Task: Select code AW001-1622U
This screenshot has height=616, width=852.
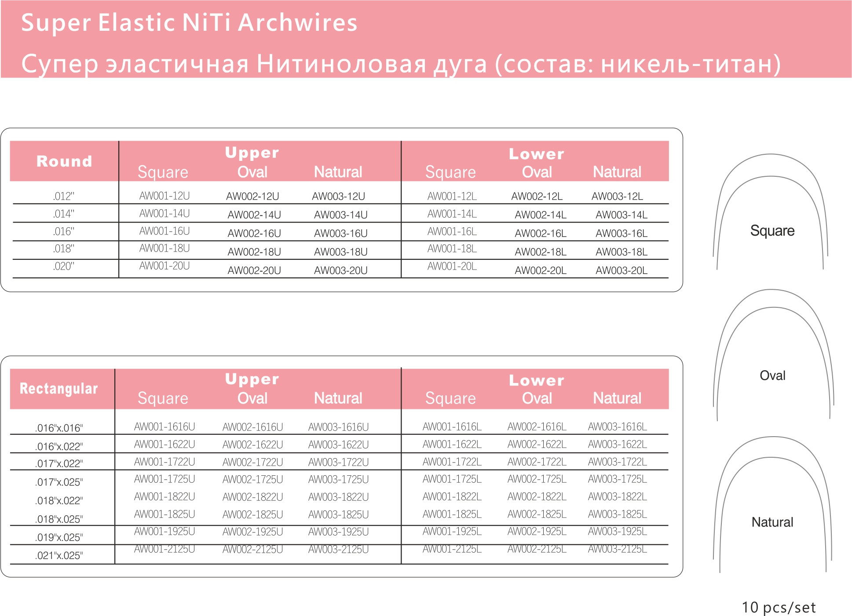Action: [165, 444]
